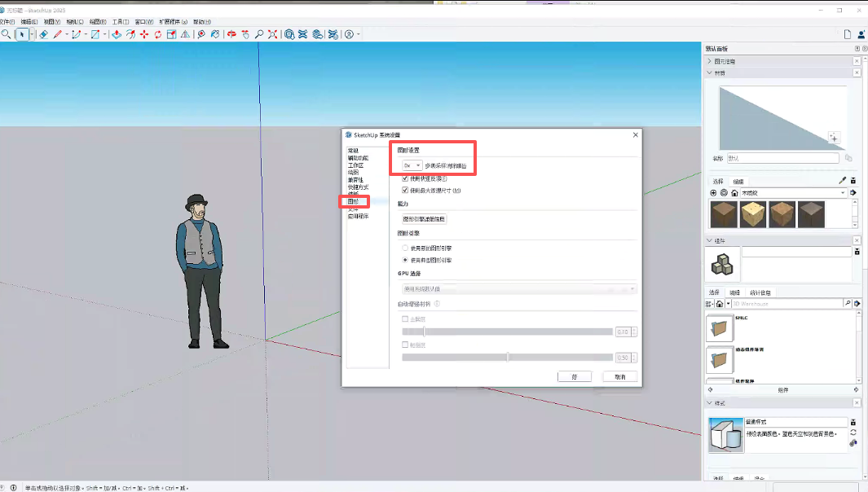The height and width of the screenshot is (492, 868).
Task: Open the 工具(T) menu
Action: 120,21
